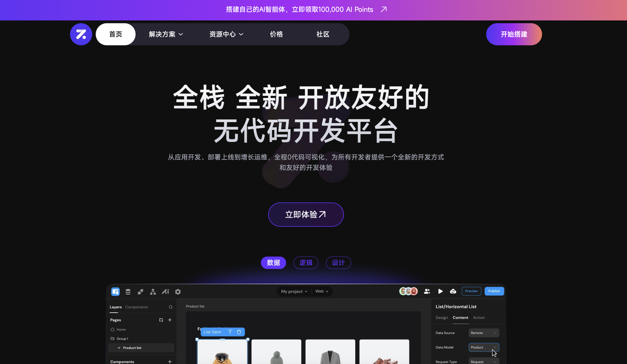
Task: Click the gray blazer product thumbnail
Action: (330, 352)
